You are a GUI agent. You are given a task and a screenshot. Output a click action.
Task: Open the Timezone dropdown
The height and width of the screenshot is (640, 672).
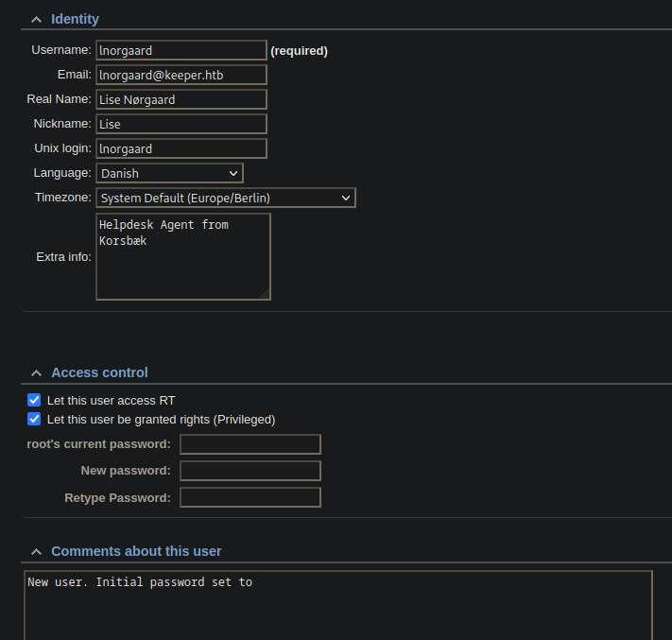point(226,198)
